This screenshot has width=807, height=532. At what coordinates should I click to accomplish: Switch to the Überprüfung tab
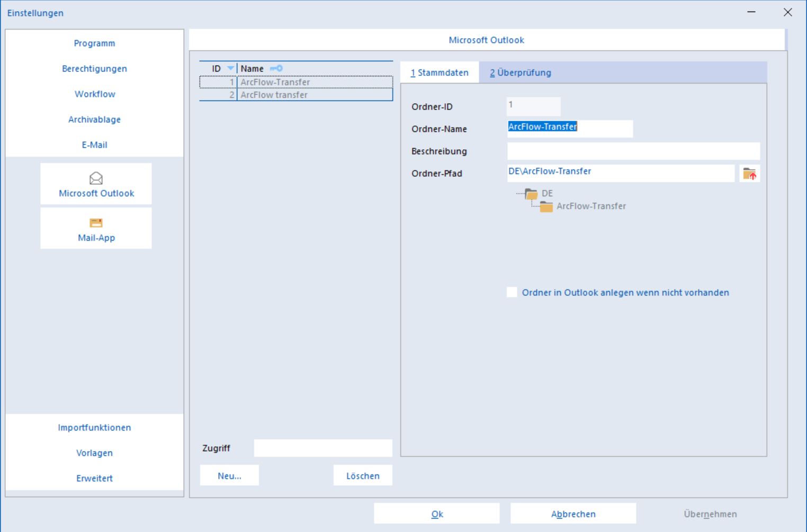pos(520,73)
